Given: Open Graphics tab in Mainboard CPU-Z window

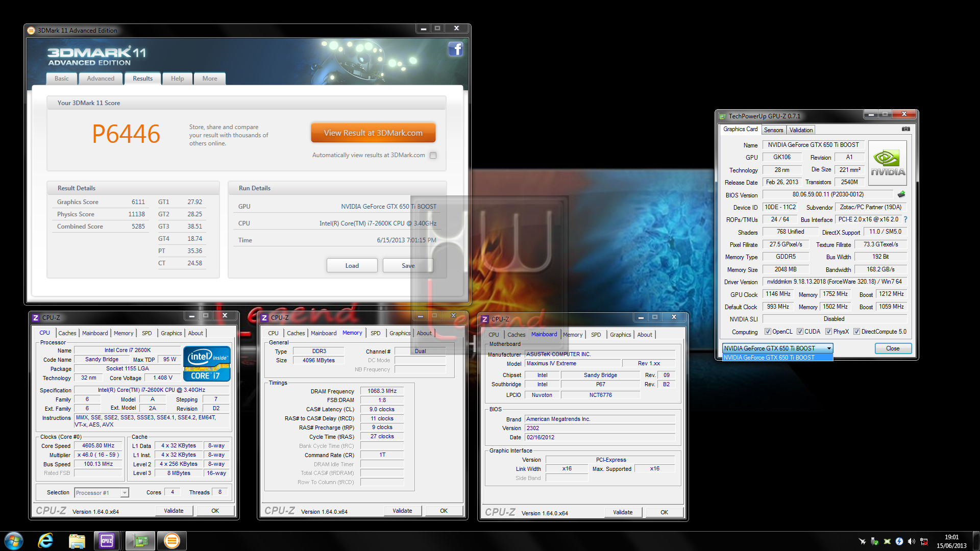Looking at the screenshot, I should pyautogui.click(x=621, y=335).
